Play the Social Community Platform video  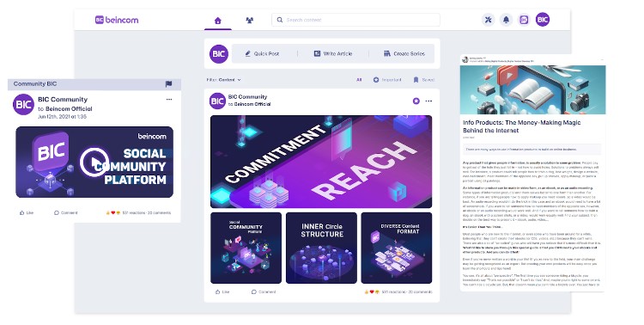94,162
